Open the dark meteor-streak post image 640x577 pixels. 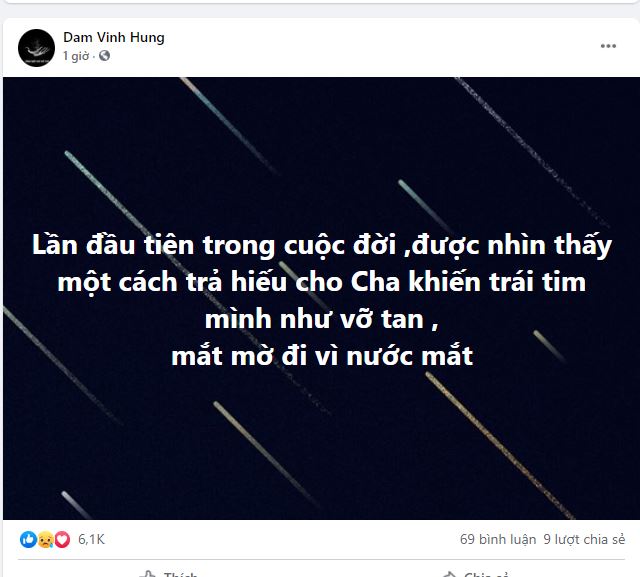tap(321, 298)
